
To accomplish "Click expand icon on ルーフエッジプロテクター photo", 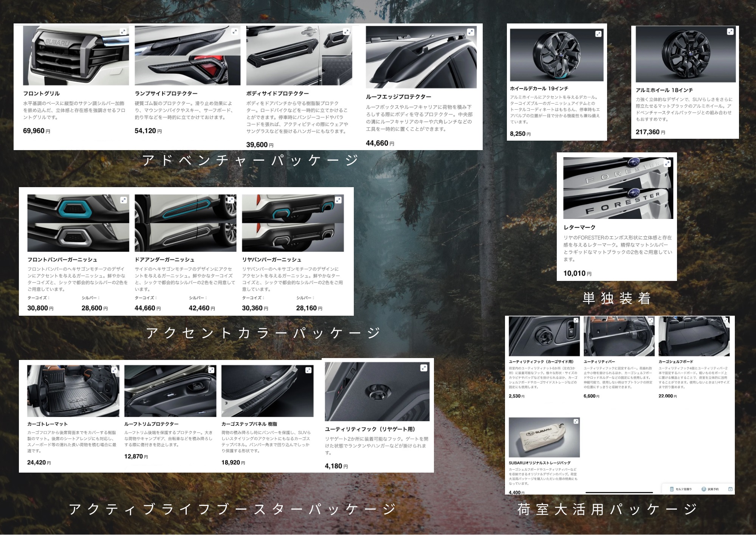I will coord(471,32).
